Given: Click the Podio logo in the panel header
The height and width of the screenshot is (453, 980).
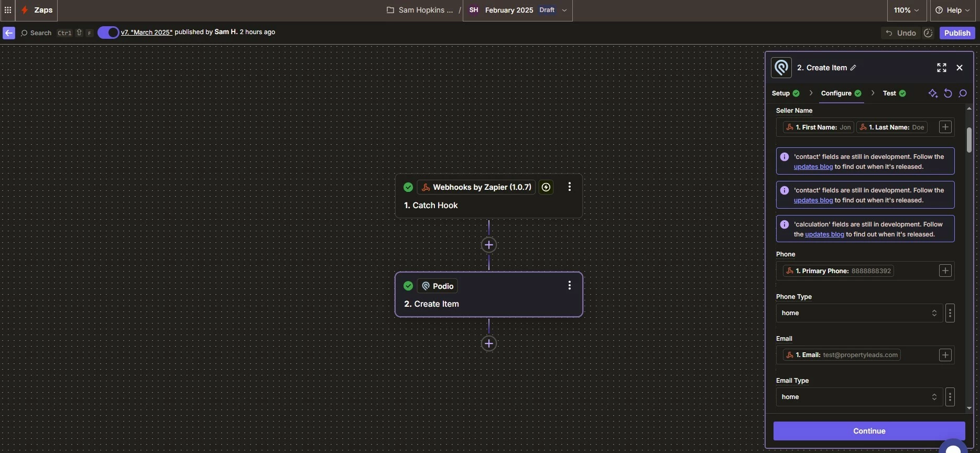Looking at the screenshot, I should [781, 68].
